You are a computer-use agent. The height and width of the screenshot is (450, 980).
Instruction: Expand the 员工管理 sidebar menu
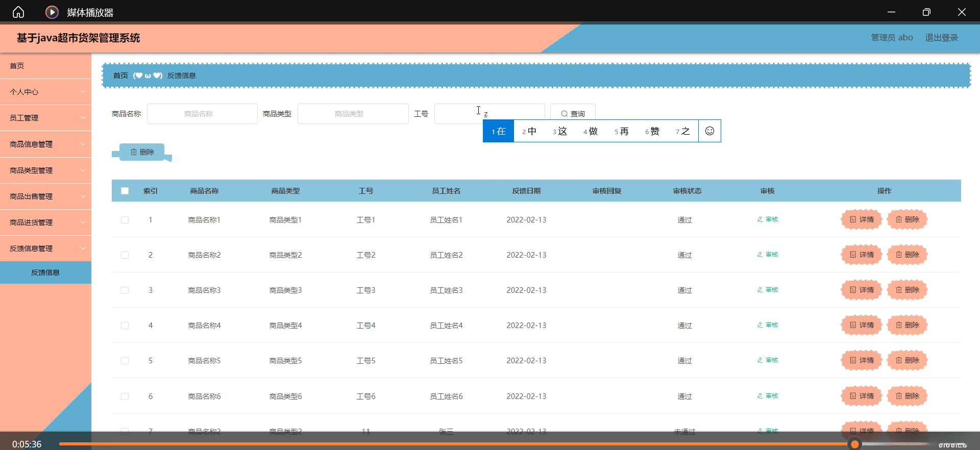pos(45,118)
